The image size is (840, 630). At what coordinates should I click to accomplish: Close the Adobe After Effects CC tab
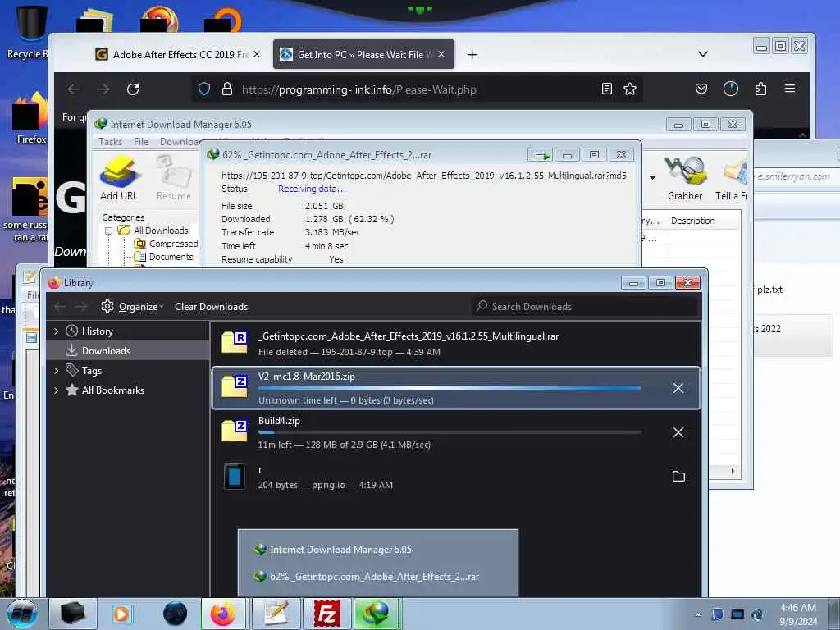pos(257,55)
